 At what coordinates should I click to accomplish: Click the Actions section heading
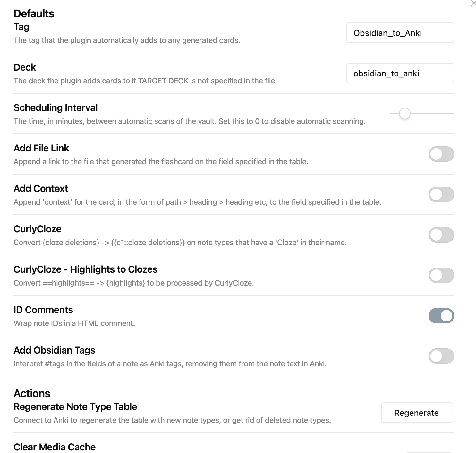(x=32, y=393)
